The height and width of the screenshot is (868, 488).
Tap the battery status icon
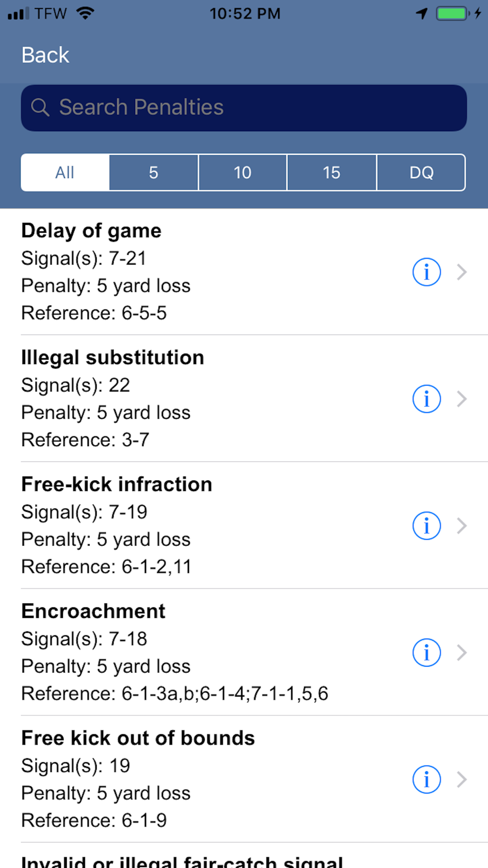pyautogui.click(x=452, y=13)
